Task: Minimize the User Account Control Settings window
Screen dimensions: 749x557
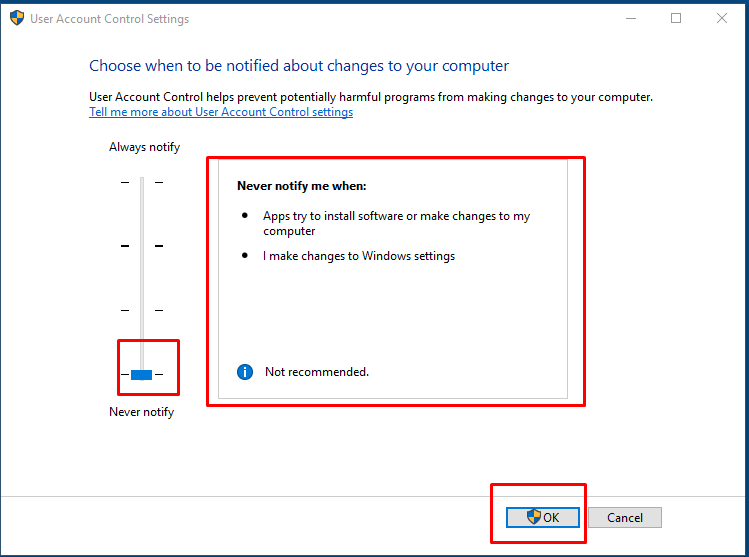Action: tap(631, 18)
